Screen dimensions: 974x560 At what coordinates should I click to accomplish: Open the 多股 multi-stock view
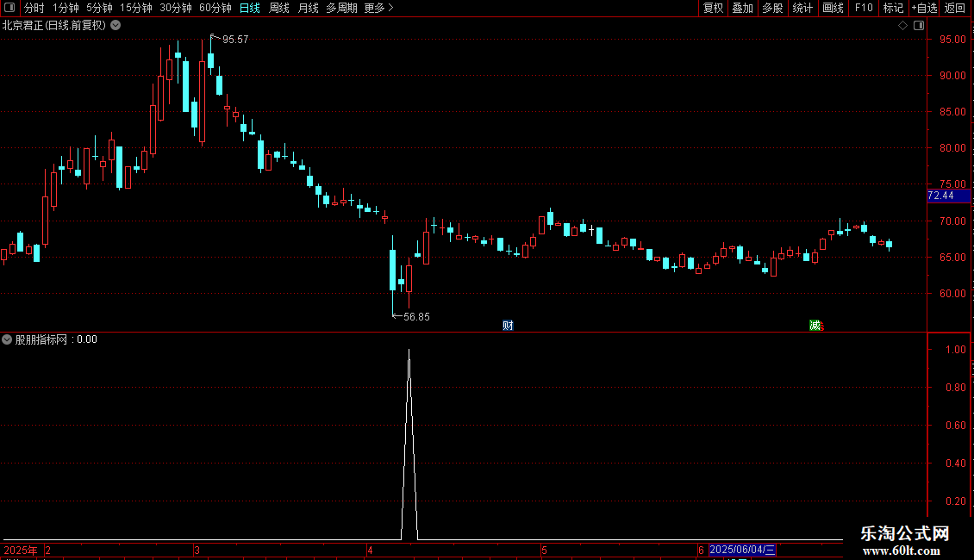[772, 8]
